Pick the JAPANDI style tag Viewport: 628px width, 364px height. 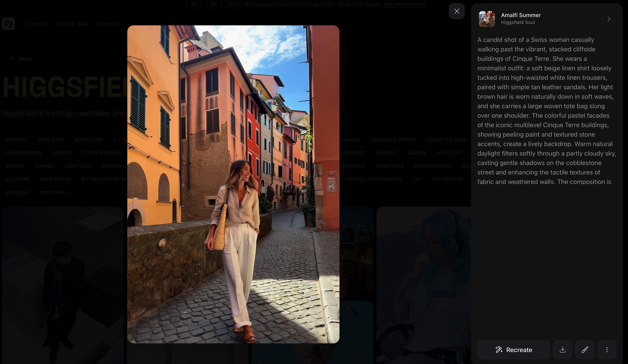44,166
